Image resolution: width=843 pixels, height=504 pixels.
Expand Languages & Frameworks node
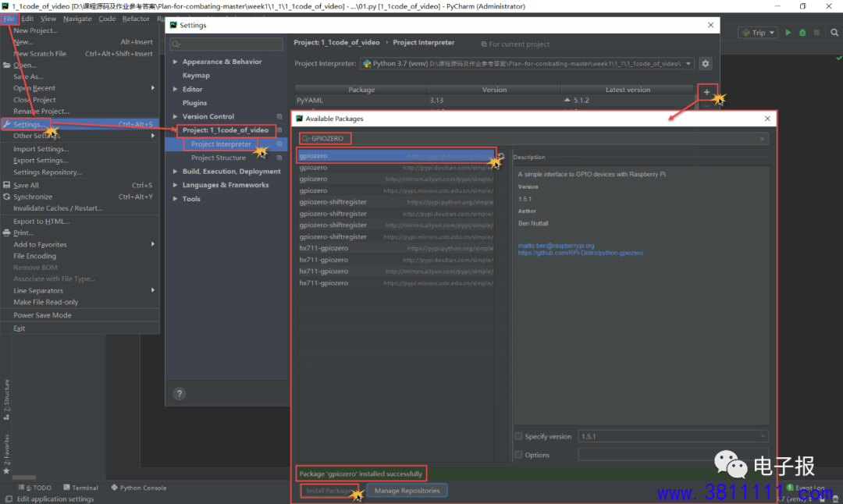[176, 185]
